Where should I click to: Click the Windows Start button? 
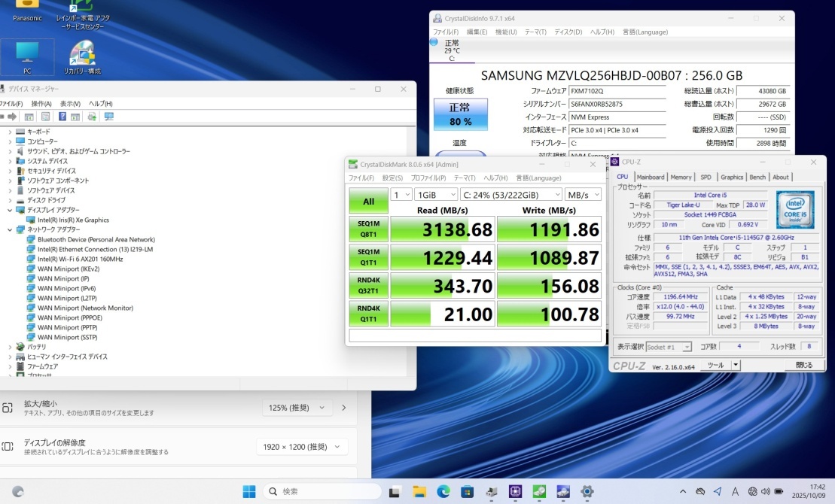coord(248,492)
